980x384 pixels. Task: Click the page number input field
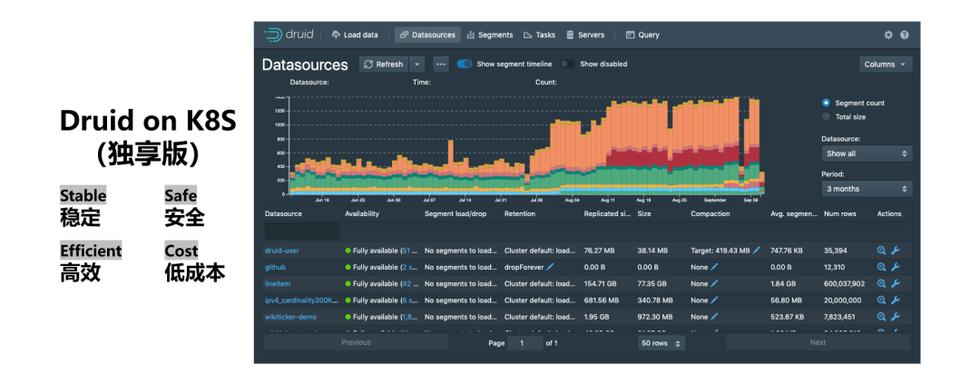pos(524,343)
